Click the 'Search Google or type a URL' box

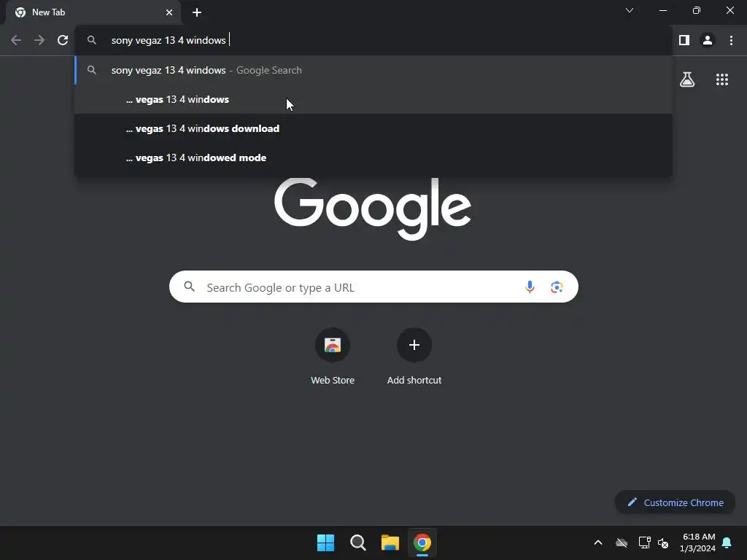click(x=373, y=287)
